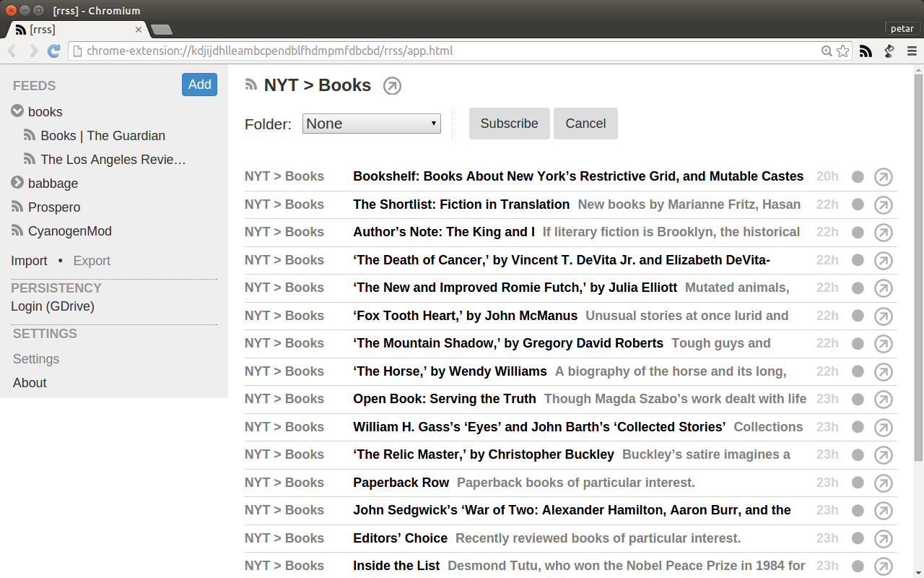924x578 pixels.
Task: Open 'Inside the List' article title
Action: click(396, 566)
